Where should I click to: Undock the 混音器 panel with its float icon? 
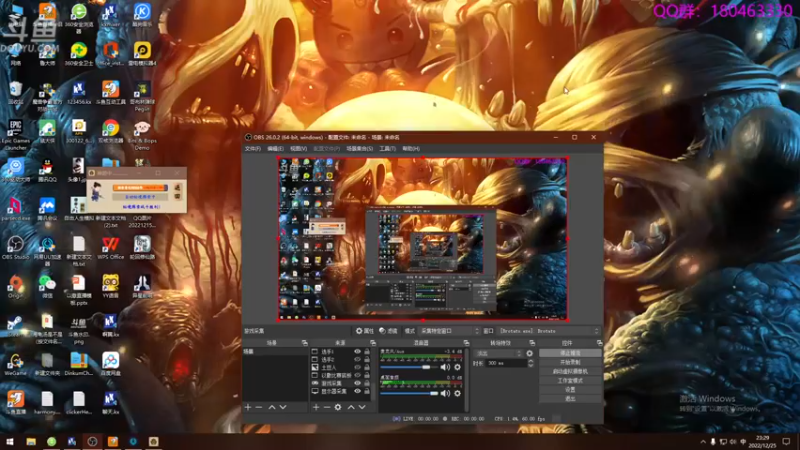[466, 343]
